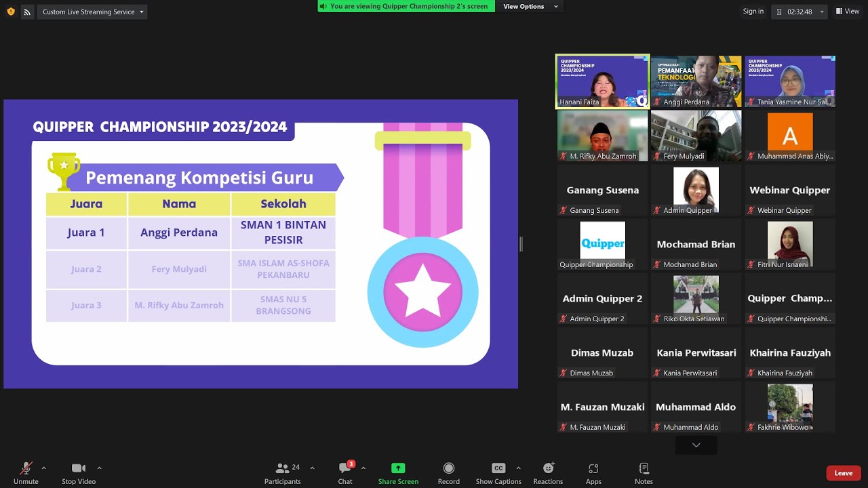Click the gold trophy icon on slide

tap(64, 171)
